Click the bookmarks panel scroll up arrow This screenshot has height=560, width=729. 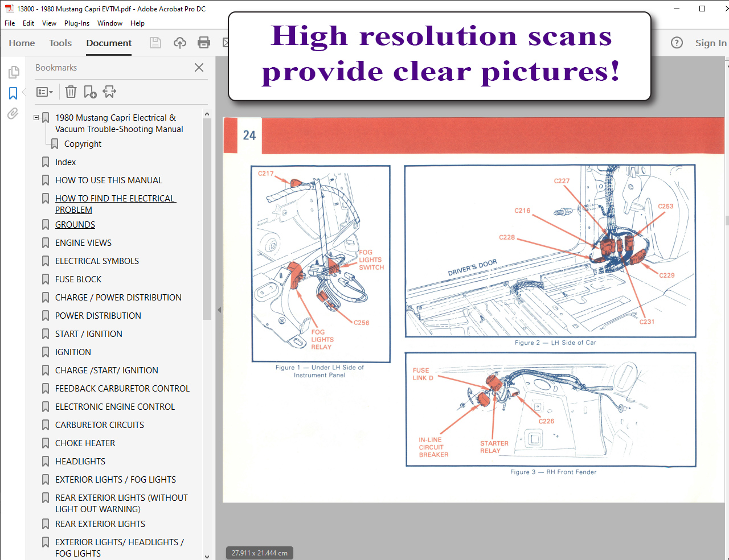coord(207,114)
